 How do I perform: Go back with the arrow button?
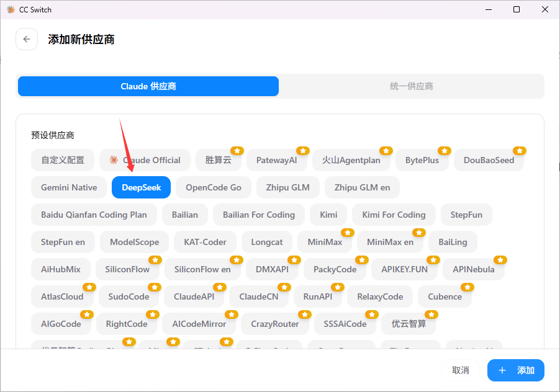(x=27, y=39)
